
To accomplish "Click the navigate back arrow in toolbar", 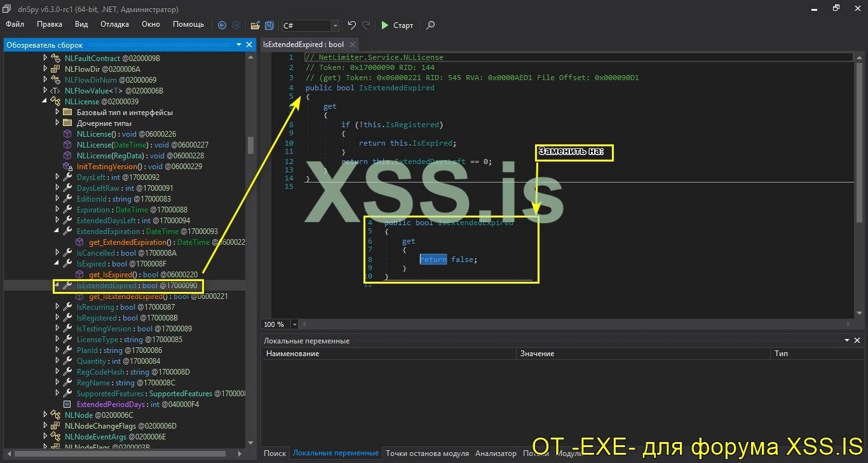I will (222, 25).
